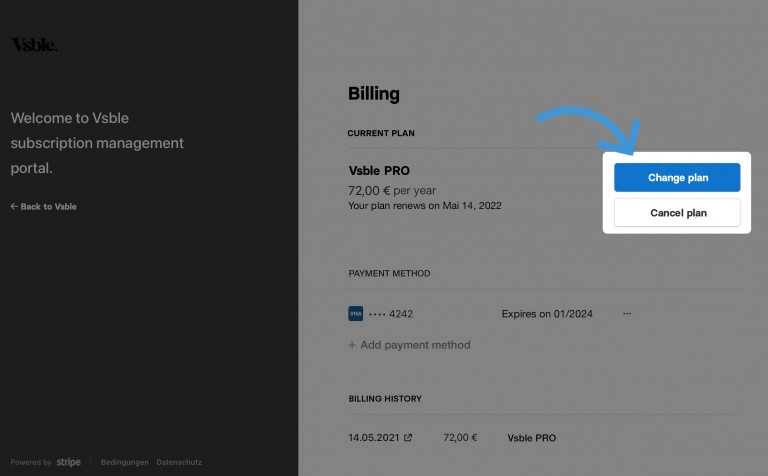The width and height of the screenshot is (768, 476).
Task: Click the plan renews on Mai 14, 2022 text
Action: (425, 206)
